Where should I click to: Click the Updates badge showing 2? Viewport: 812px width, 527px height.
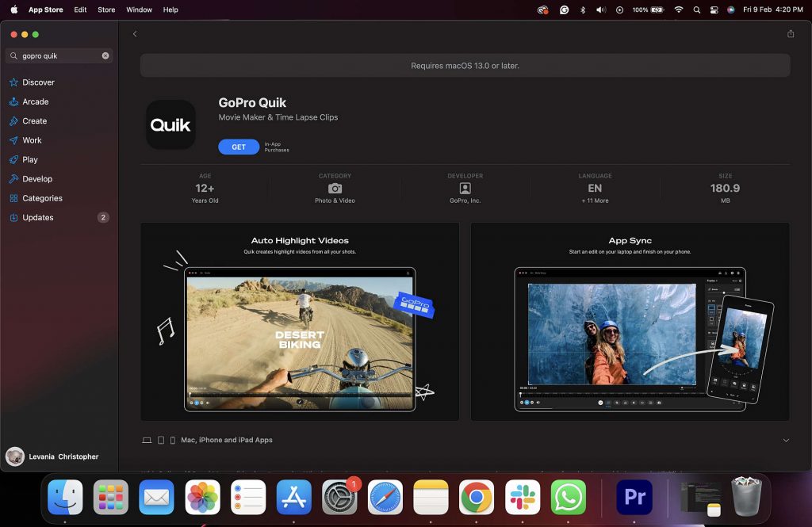[103, 217]
